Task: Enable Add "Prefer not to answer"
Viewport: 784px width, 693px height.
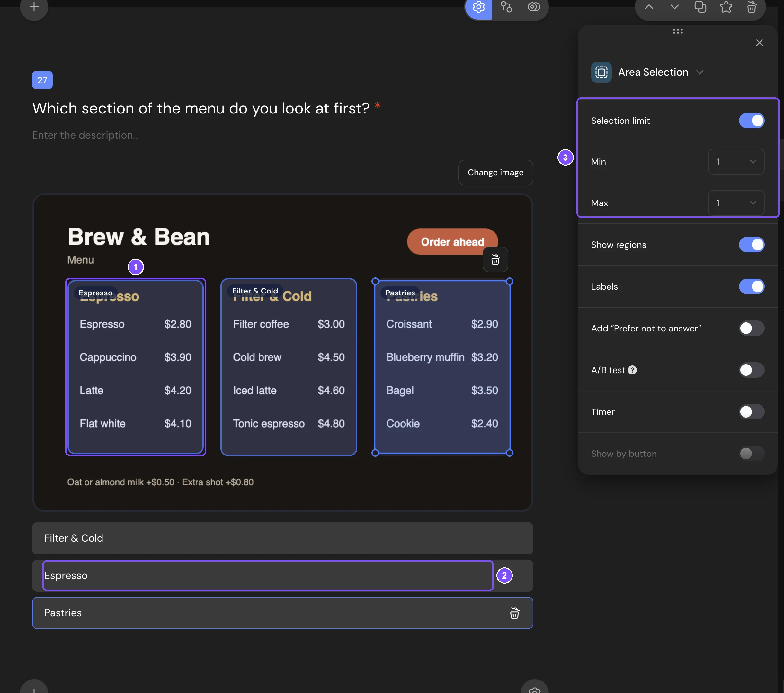Action: point(752,328)
